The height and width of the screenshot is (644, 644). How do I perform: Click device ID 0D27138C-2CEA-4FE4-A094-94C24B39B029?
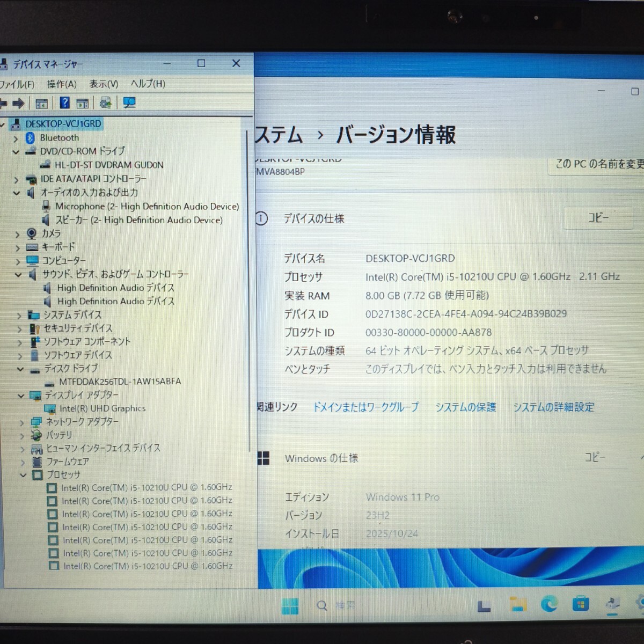[x=466, y=314]
